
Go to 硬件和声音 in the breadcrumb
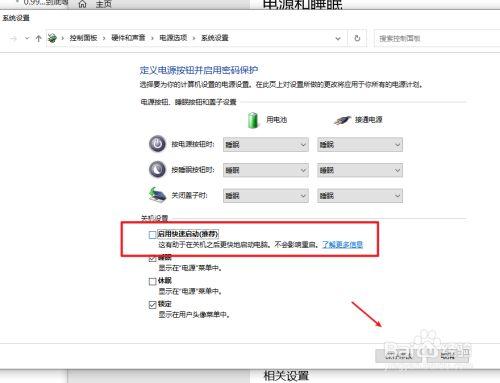[x=128, y=38]
